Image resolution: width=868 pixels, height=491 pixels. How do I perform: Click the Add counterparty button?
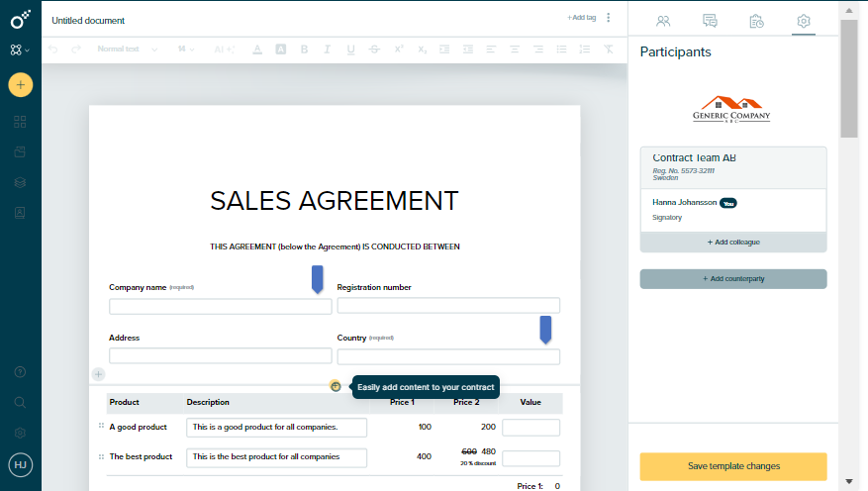pyautogui.click(x=733, y=279)
